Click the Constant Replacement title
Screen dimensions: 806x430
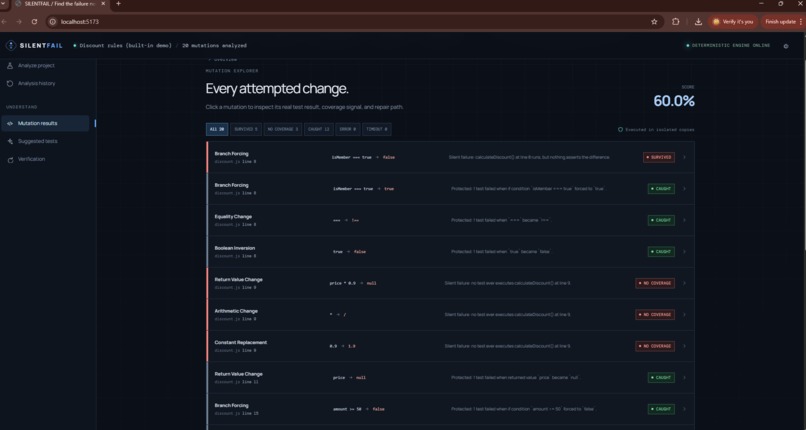[x=241, y=342]
